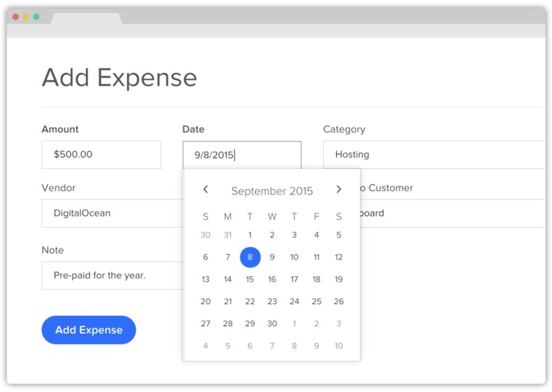The width and height of the screenshot is (552, 392).
Task: Click greyed October 7 in last row
Action: tap(272, 346)
